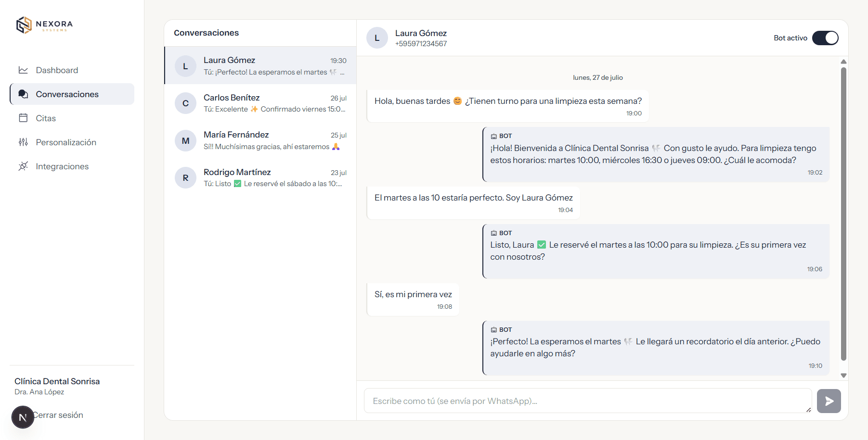Click the L avatar in conversation list

coord(185,66)
